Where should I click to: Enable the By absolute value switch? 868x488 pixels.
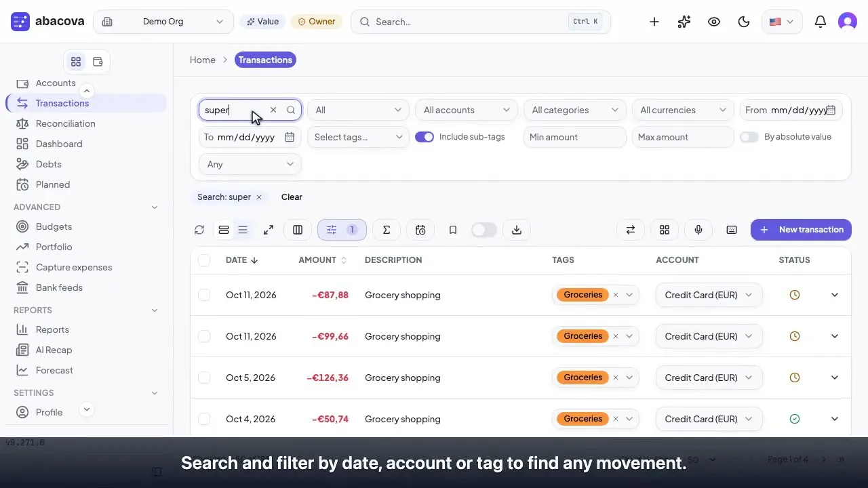pos(749,137)
